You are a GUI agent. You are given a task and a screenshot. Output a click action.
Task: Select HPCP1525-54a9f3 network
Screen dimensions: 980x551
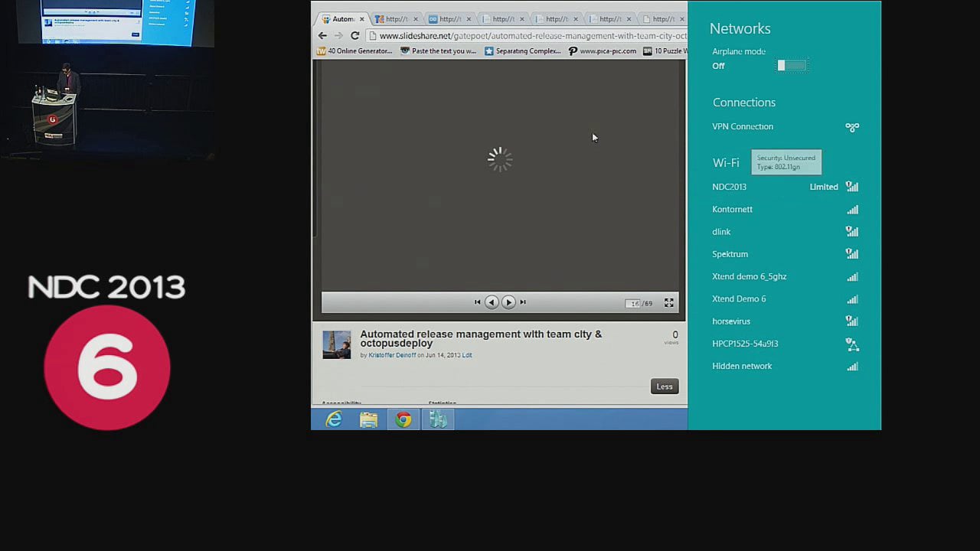785,344
